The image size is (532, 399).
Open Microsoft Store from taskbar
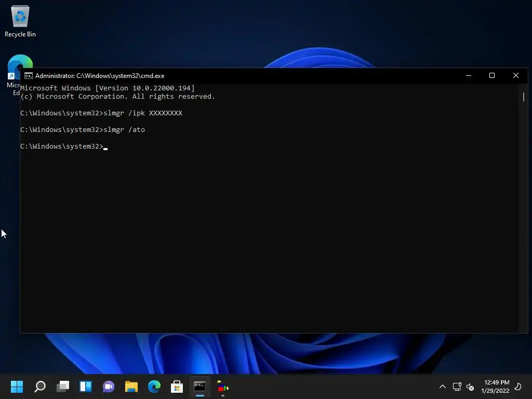click(177, 387)
